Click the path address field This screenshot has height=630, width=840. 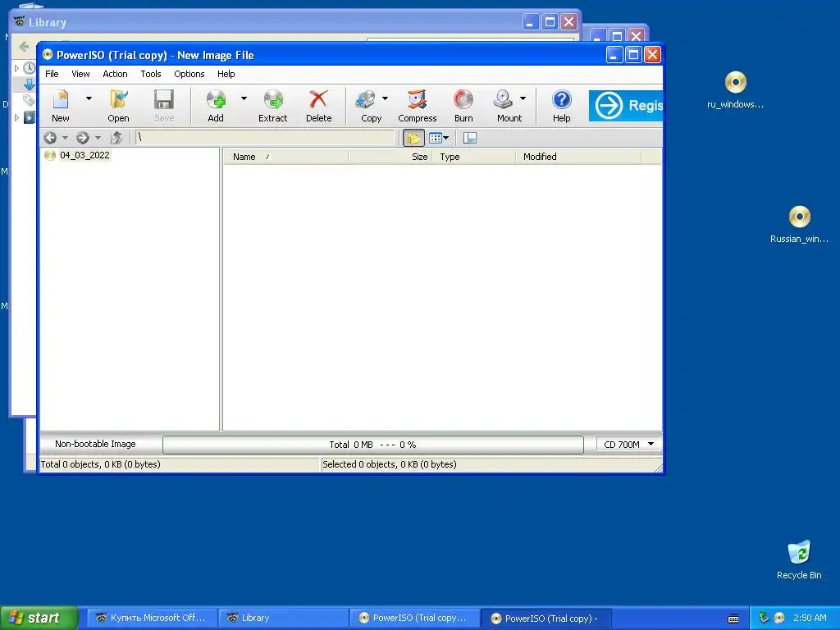(x=265, y=138)
